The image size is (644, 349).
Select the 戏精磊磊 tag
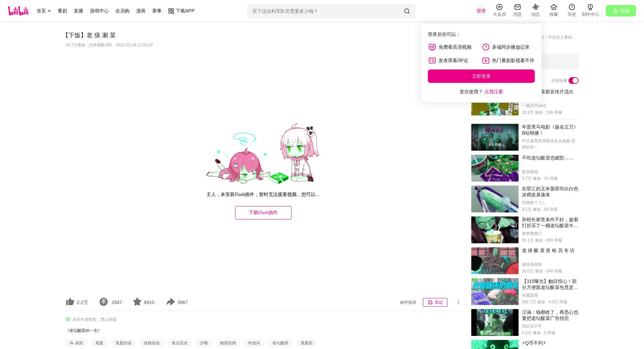(152, 343)
